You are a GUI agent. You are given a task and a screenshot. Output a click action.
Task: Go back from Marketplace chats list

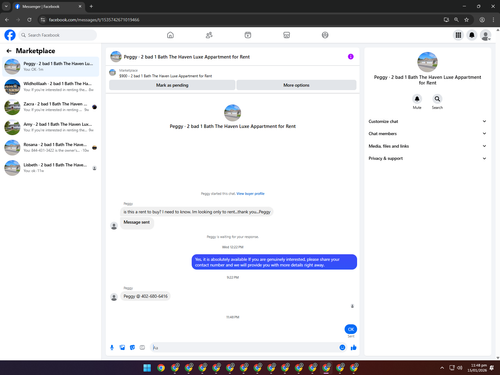[x=9, y=51]
